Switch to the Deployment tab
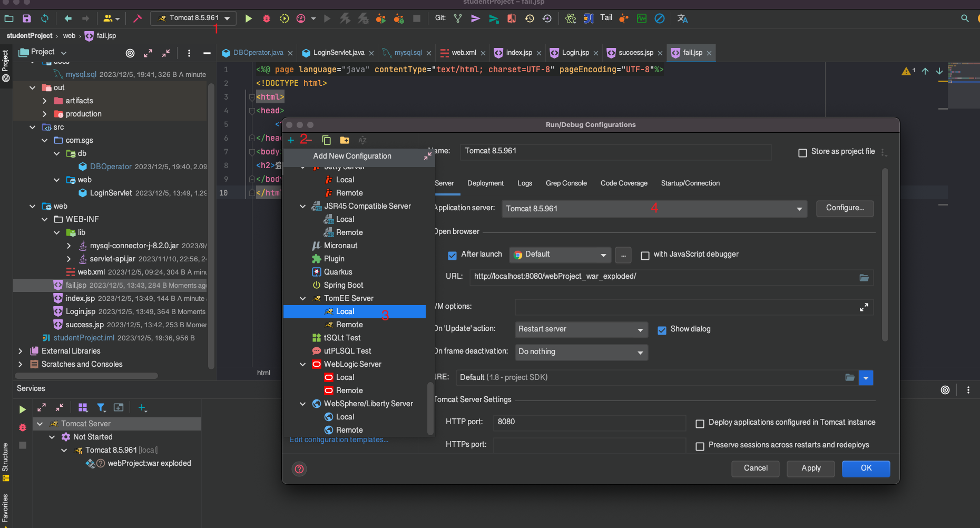Screen dimensions: 980x528 485,183
